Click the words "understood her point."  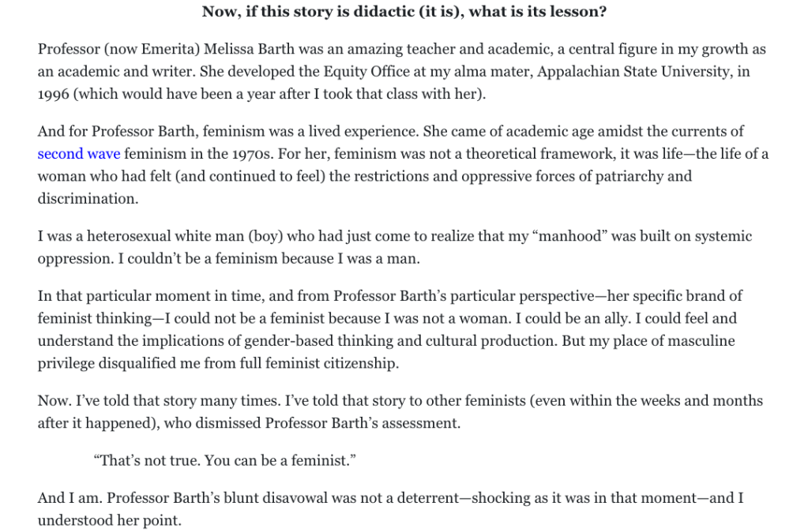point(109,521)
